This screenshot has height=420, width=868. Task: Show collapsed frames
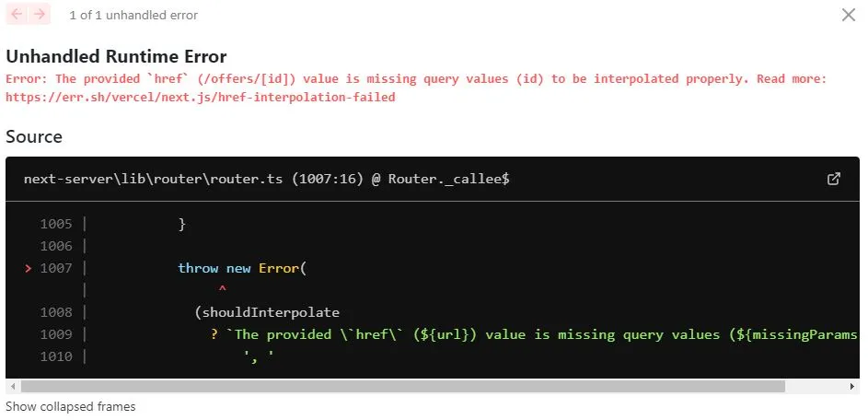(70, 407)
